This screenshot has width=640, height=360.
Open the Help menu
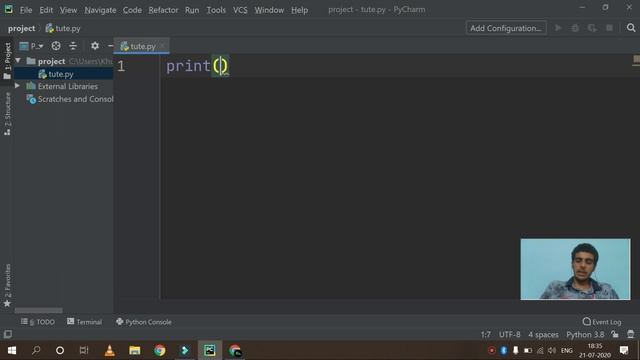point(299,10)
